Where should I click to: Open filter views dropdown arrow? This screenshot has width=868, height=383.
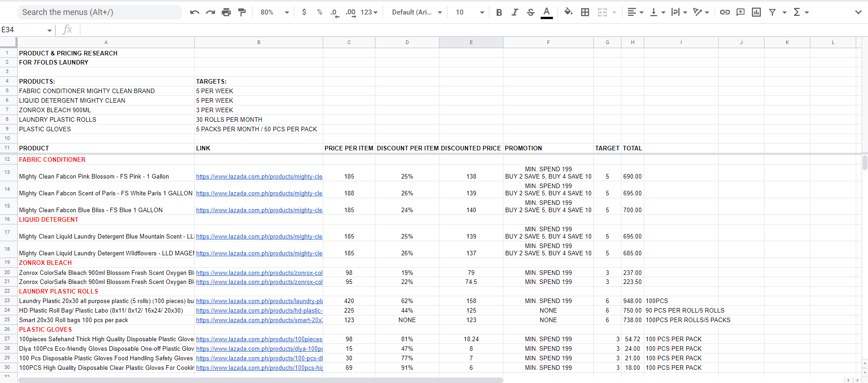click(784, 12)
